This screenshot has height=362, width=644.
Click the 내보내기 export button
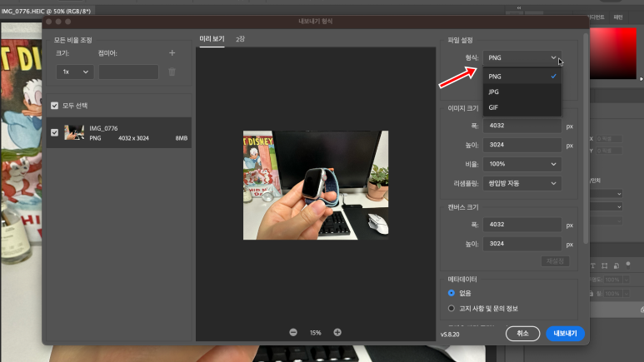pos(565,333)
